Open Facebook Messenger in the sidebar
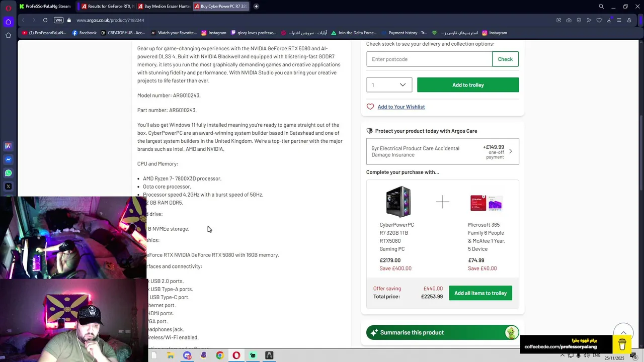 click(8, 159)
